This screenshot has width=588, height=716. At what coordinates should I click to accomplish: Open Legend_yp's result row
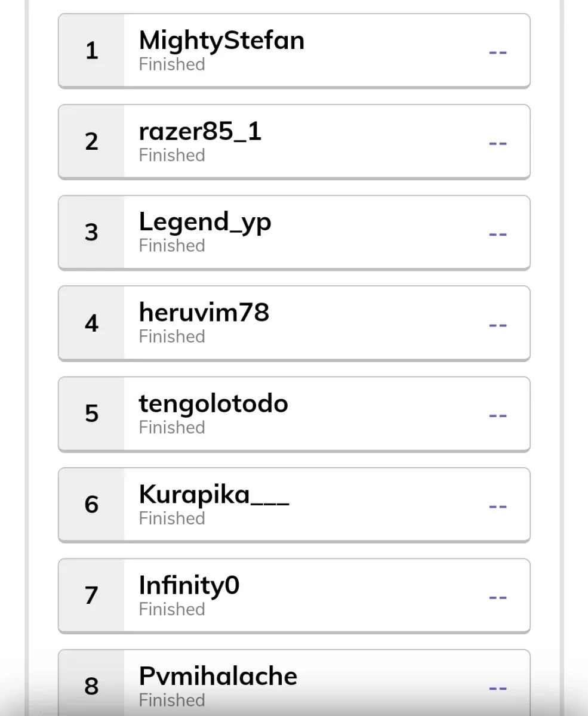click(294, 233)
